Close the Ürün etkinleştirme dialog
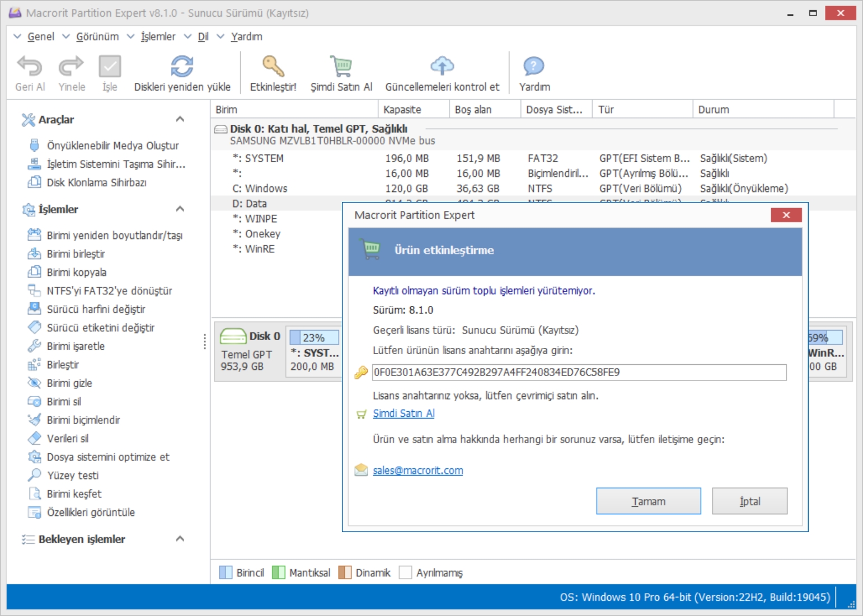The image size is (863, 616). [786, 215]
